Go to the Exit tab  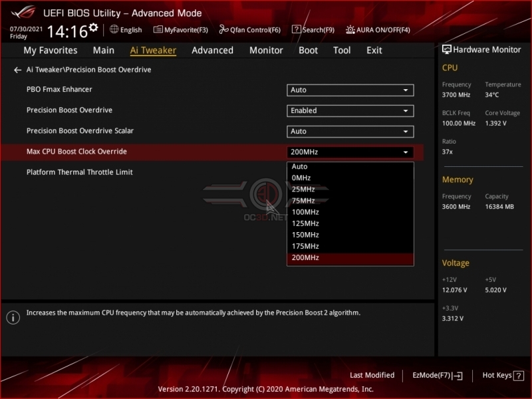374,51
